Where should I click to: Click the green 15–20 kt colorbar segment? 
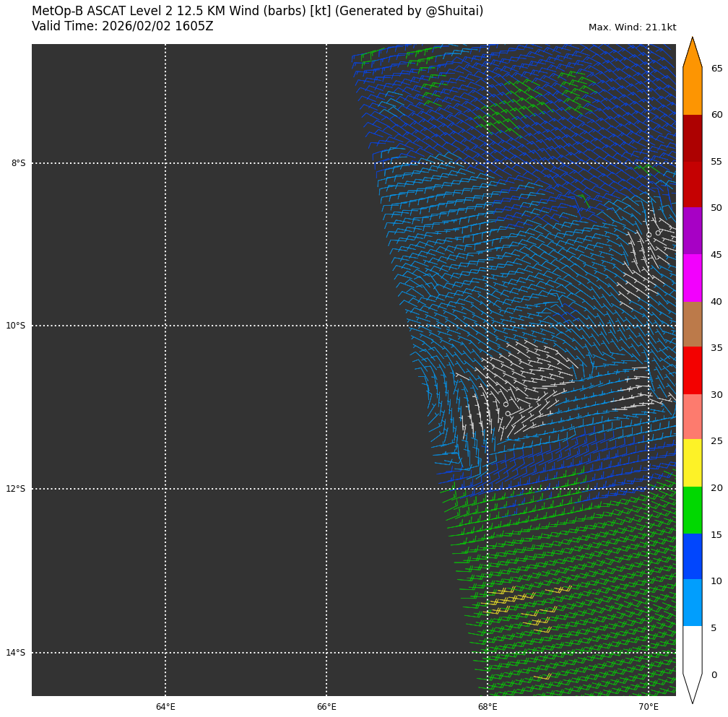coord(692,510)
